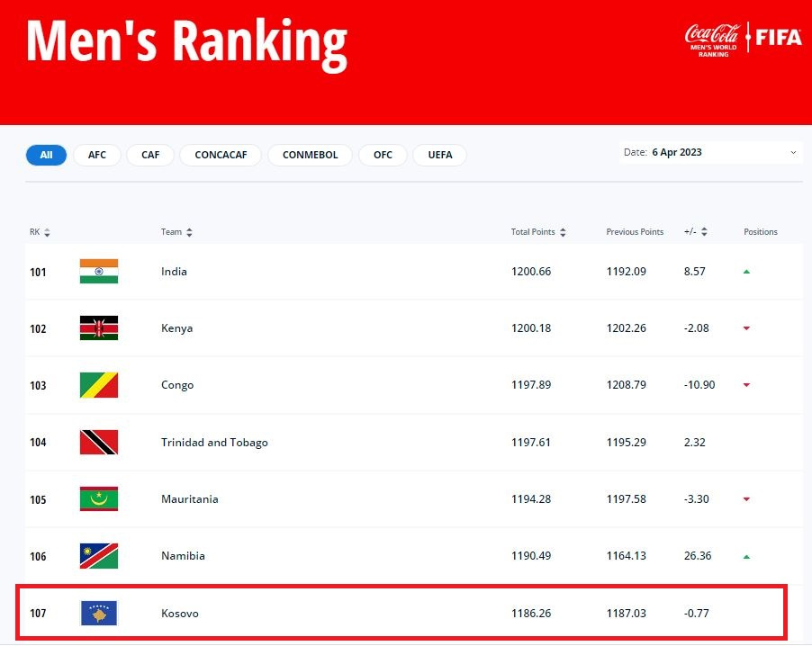812x646 pixels.
Task: Filter rankings by UEFA
Action: click(x=440, y=155)
